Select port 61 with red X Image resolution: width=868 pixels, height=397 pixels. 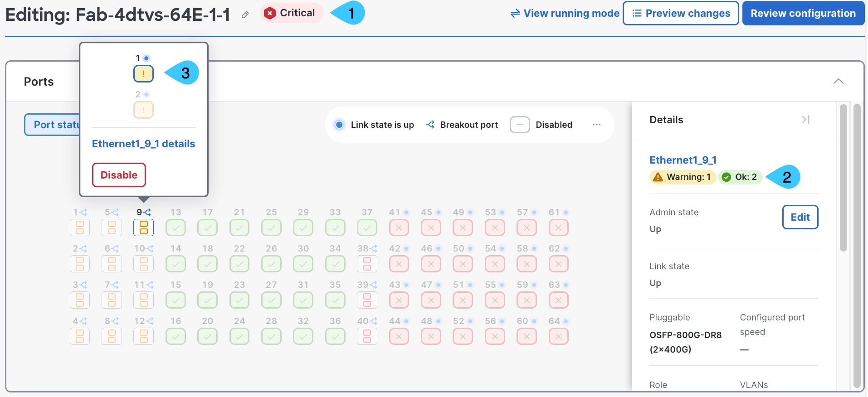(x=558, y=228)
